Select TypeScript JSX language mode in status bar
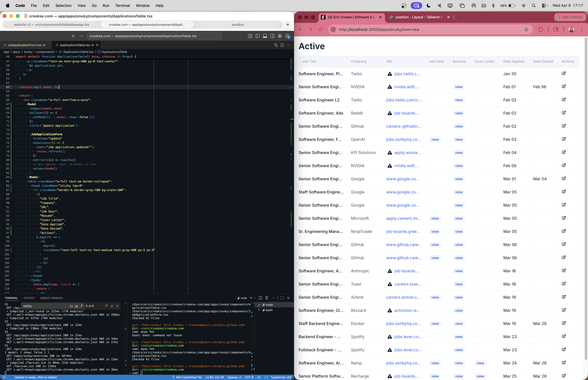 coord(281,377)
